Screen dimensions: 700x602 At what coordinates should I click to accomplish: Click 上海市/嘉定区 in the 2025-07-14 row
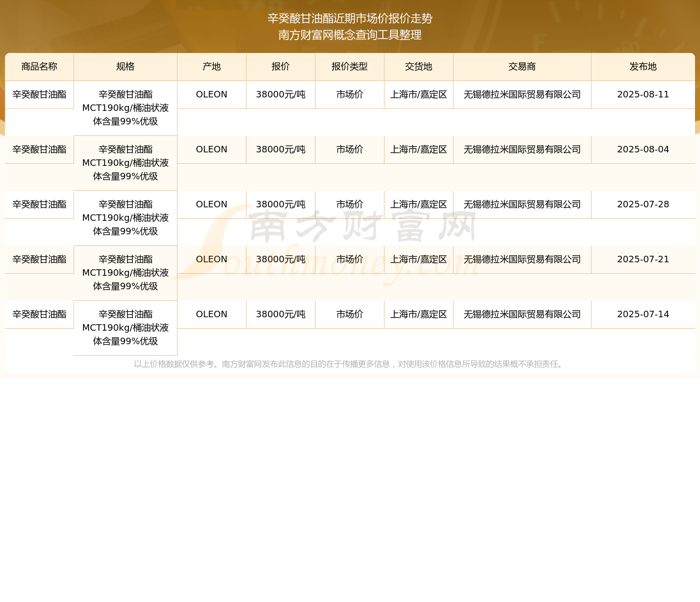point(419,314)
